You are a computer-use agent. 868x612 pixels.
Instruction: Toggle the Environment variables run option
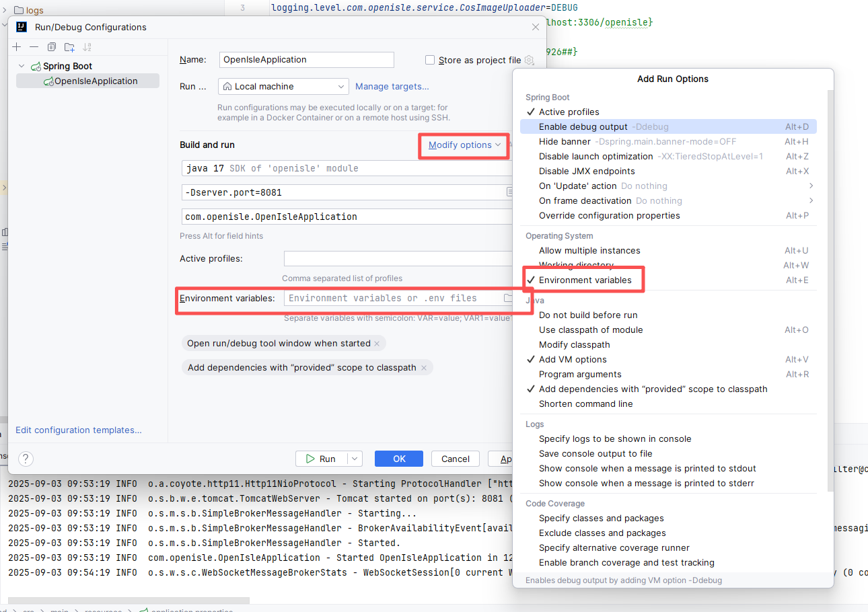click(585, 280)
